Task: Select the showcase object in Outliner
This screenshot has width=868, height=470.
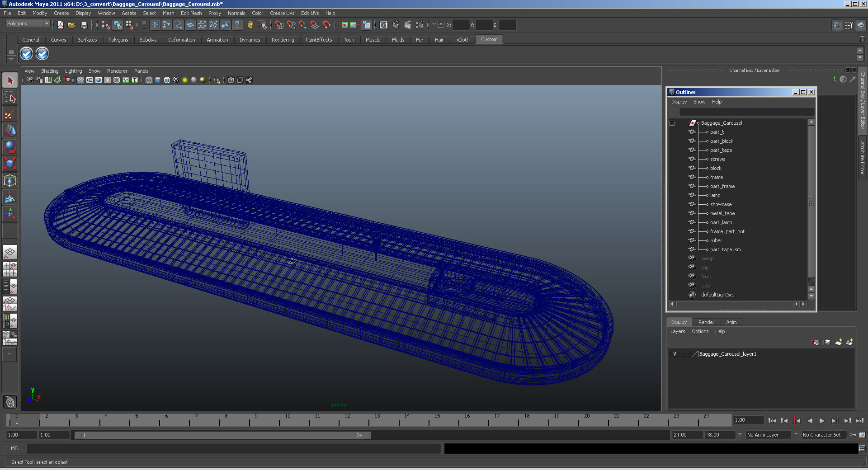Action: point(721,204)
